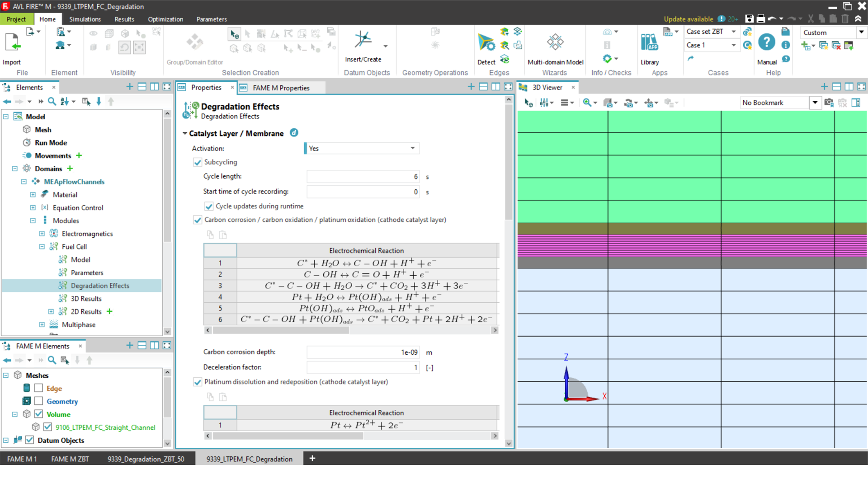Add a new tab with plus button at bottom

[312, 458]
